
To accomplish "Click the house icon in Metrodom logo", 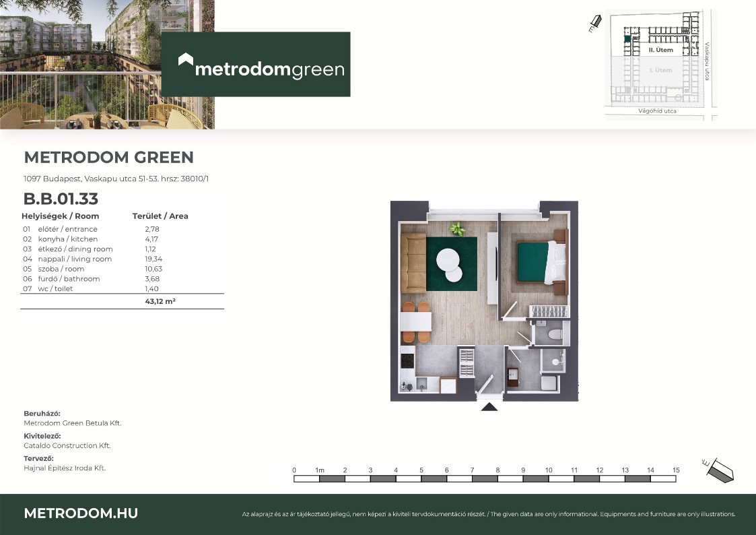I will pos(186,60).
